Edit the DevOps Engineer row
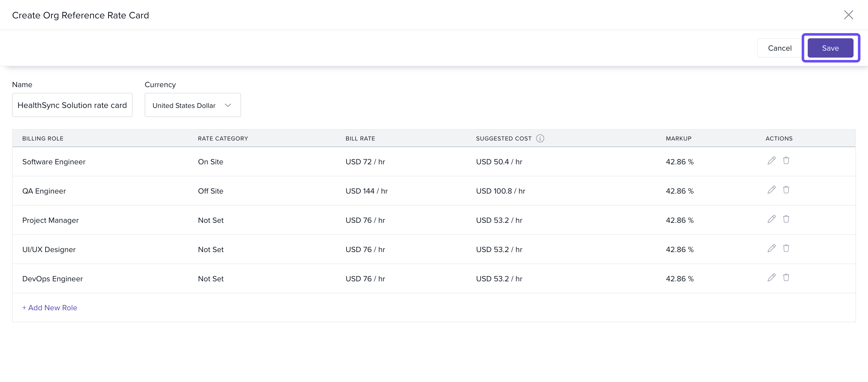The width and height of the screenshot is (868, 382). click(771, 277)
